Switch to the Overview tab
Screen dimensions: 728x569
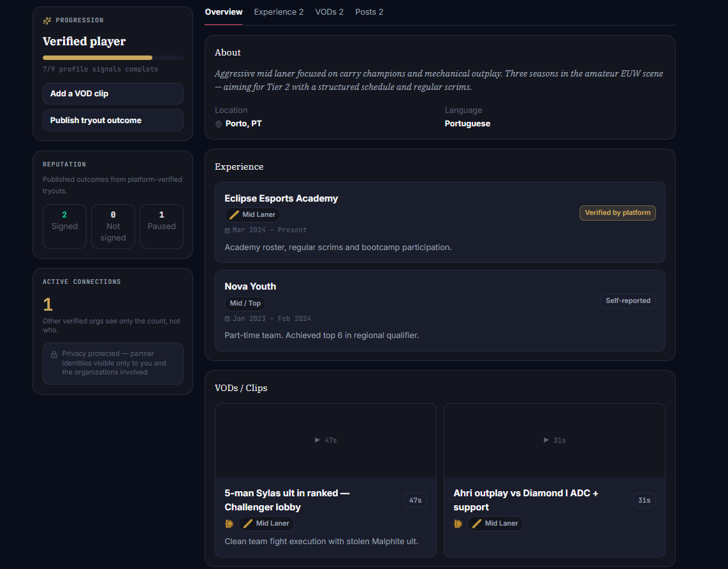(x=223, y=12)
